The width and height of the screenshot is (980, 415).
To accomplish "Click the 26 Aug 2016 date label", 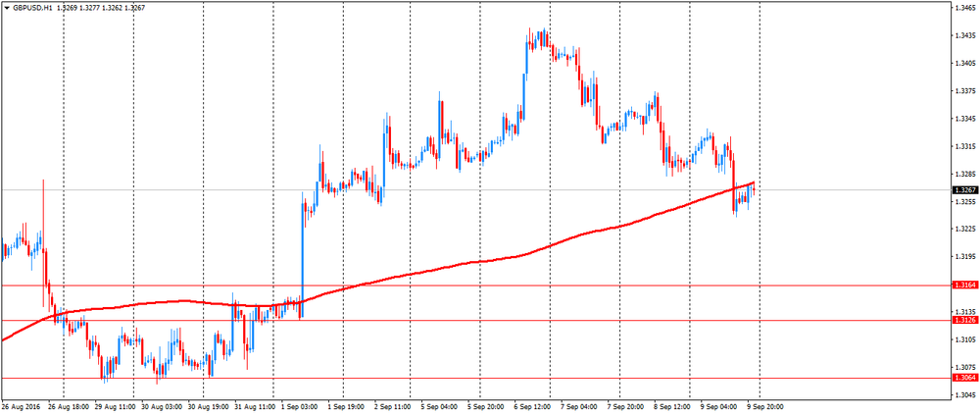I will tap(20, 406).
